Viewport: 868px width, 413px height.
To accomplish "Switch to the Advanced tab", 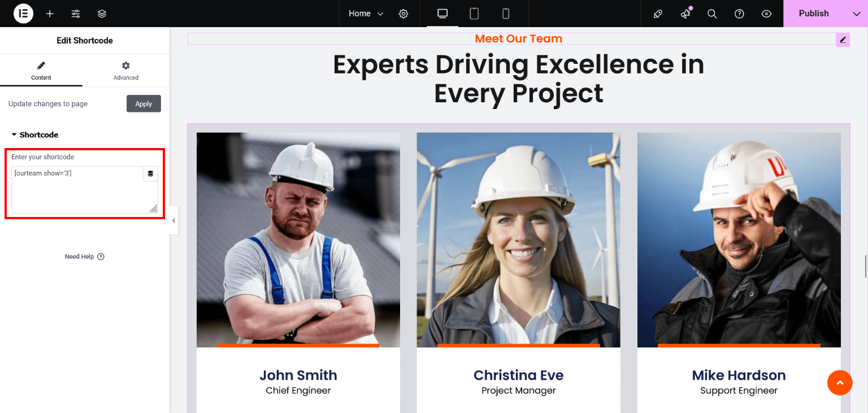I will point(126,71).
